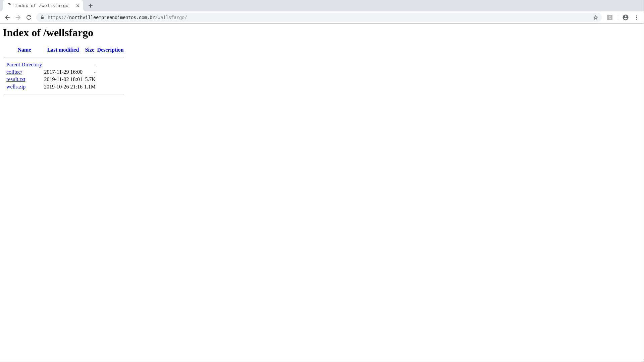Open the Parent Directory link
The image size is (644, 362).
pos(24,65)
